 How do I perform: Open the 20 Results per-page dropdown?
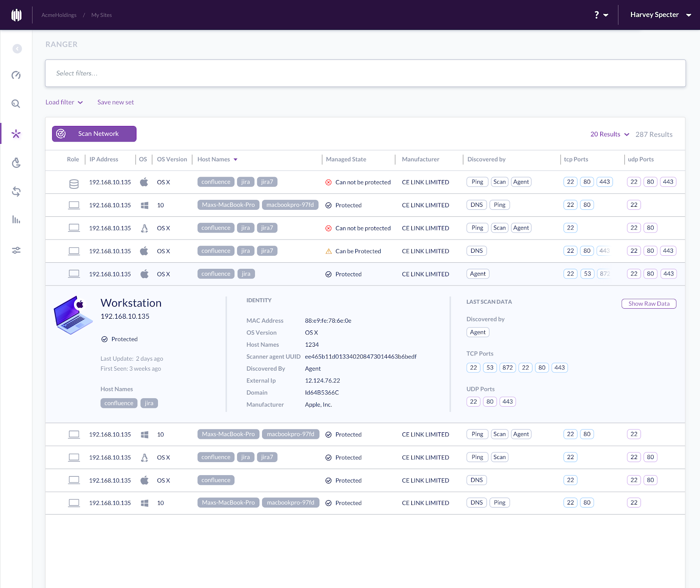[609, 134]
